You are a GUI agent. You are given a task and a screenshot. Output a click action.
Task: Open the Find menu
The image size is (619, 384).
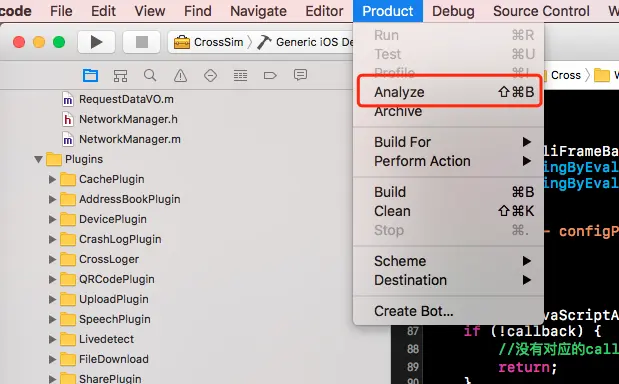pos(198,11)
